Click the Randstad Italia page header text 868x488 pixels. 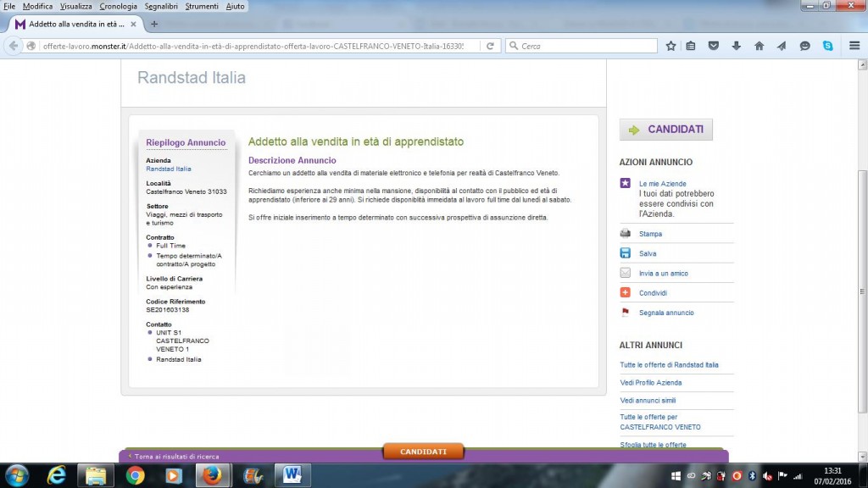191,77
